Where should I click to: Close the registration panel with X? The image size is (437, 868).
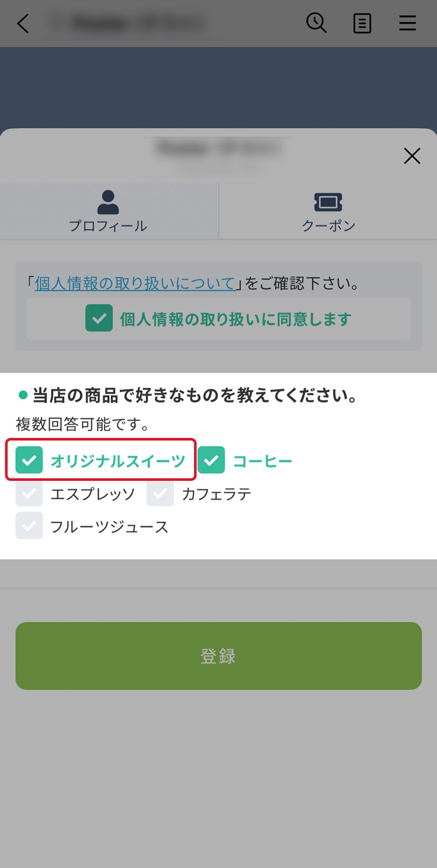click(412, 156)
